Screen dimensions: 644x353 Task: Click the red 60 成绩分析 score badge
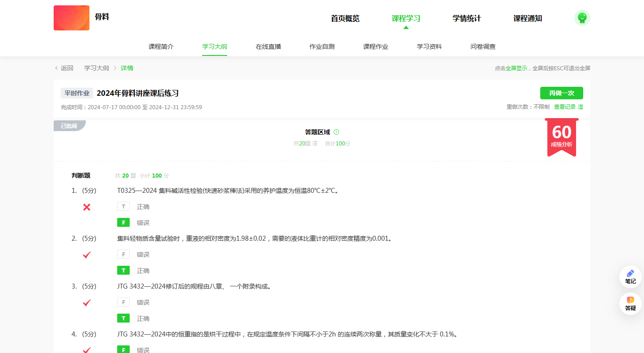[561, 136]
